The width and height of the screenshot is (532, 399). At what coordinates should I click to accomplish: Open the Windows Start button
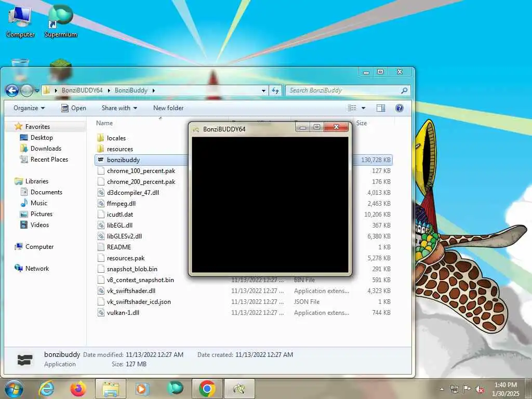tap(14, 389)
